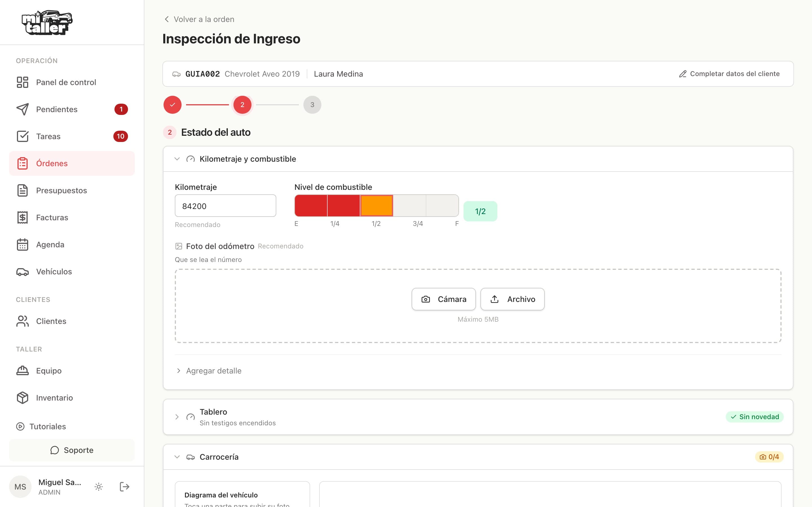Set fuel level to the 3/4 segment
The height and width of the screenshot is (507, 812).
[x=409, y=206]
